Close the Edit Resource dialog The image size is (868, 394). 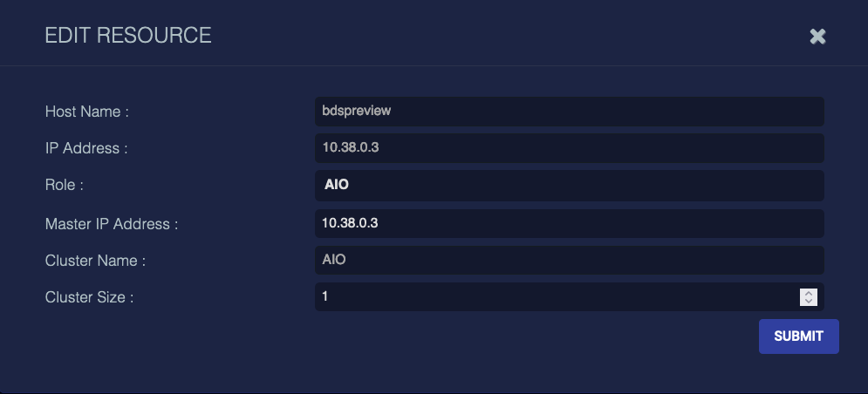tap(817, 37)
